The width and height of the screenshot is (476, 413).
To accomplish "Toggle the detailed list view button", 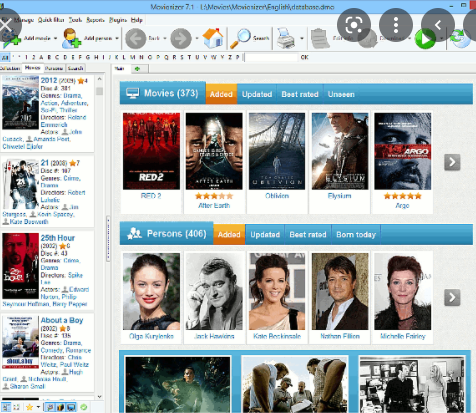I will (x=6, y=407).
